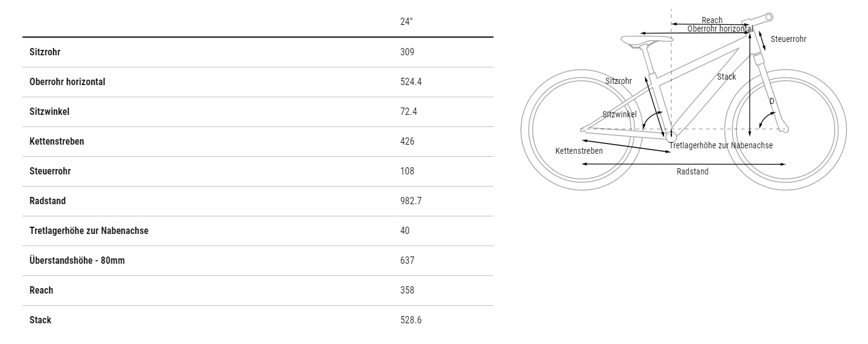Click the Reach label in the bike diagram
Image resolution: width=868 pixels, height=344 pixels.
pos(712,21)
